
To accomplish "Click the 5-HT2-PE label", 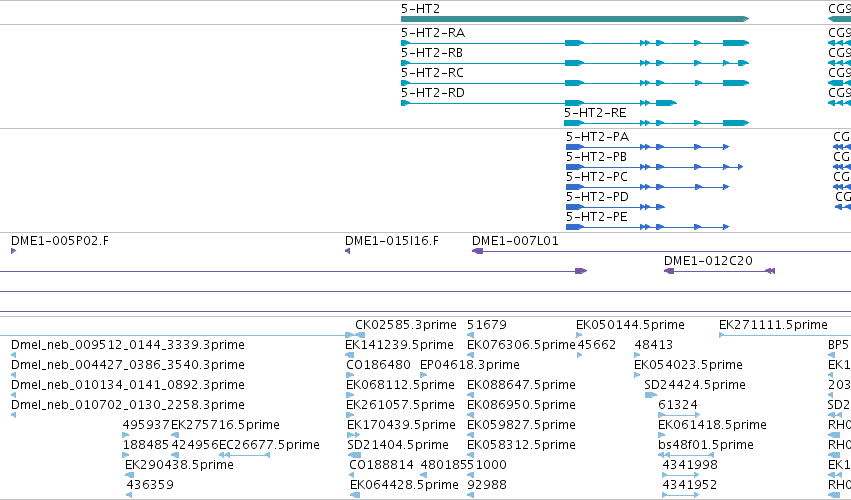I will 596,217.
